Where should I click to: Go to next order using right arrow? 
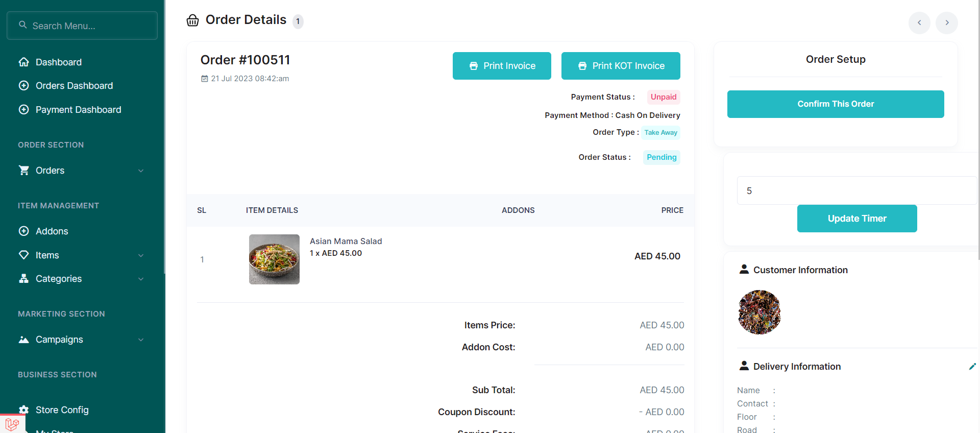point(947,22)
